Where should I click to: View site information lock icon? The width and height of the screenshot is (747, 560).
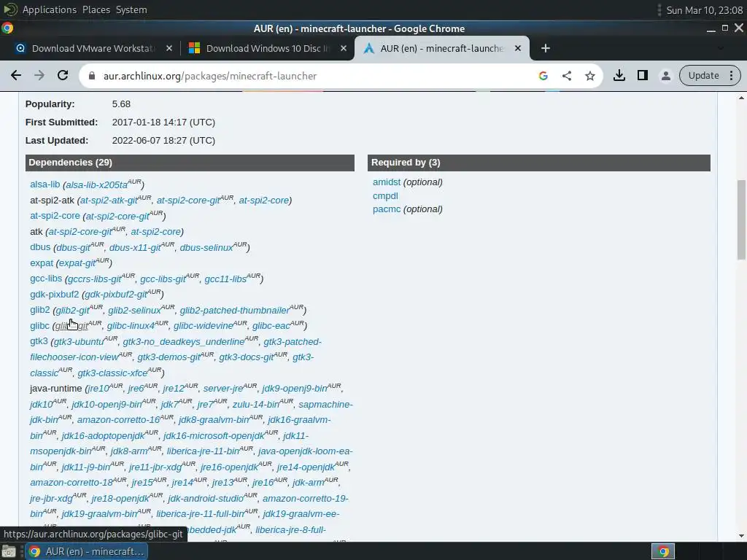coord(92,76)
